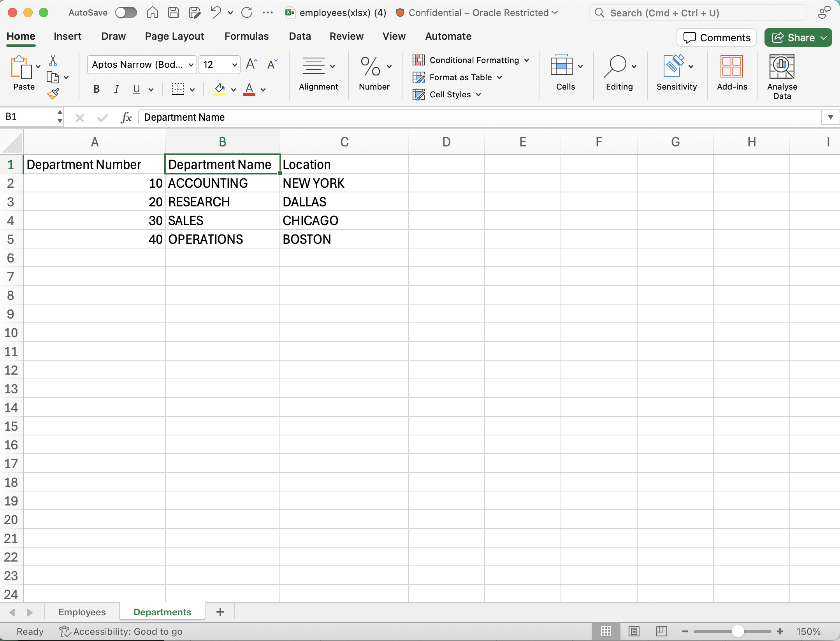Click the Increase Font Size icon

click(x=252, y=64)
